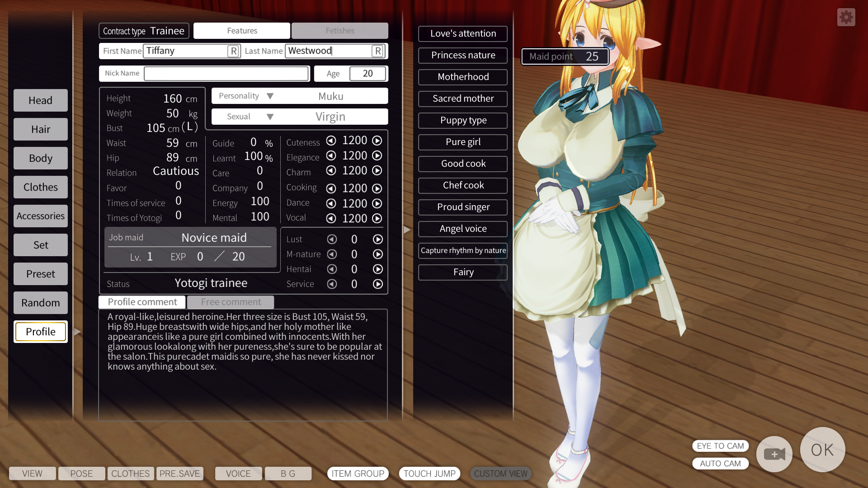Viewport: 868px width, 488px height.
Task: Switch to Free comment tab
Action: 231,302
